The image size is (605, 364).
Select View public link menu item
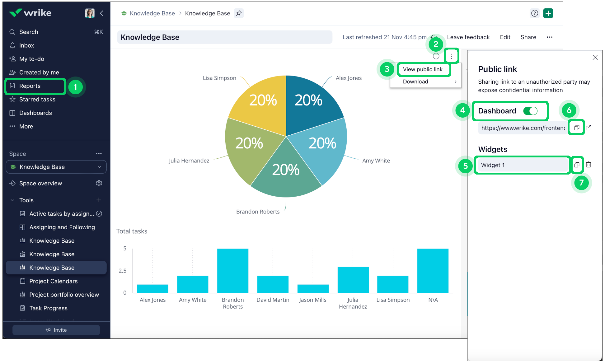click(423, 69)
